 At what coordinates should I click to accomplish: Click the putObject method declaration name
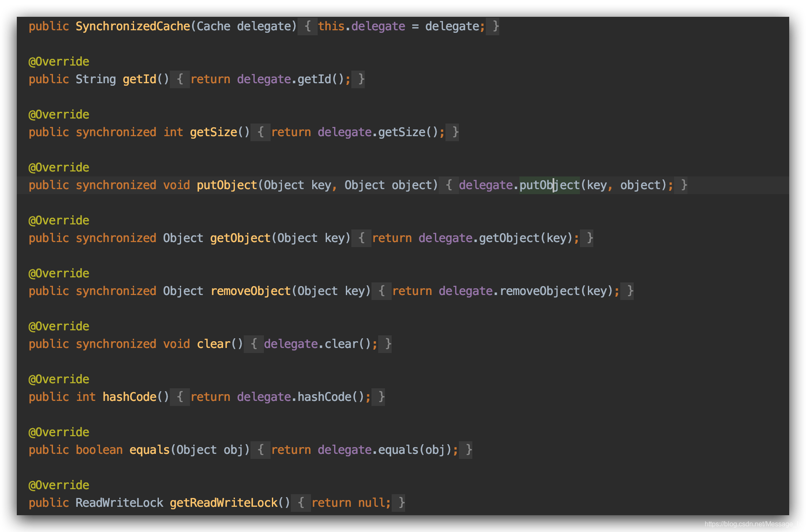click(x=227, y=185)
